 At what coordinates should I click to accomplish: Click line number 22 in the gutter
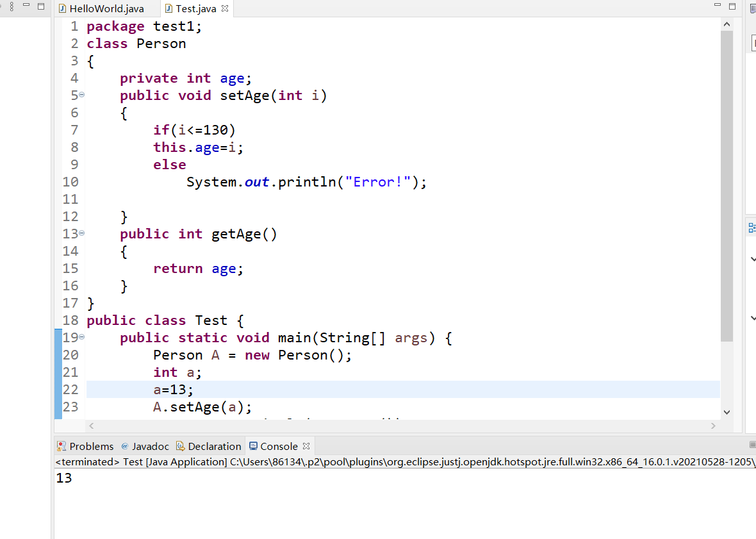coord(70,390)
